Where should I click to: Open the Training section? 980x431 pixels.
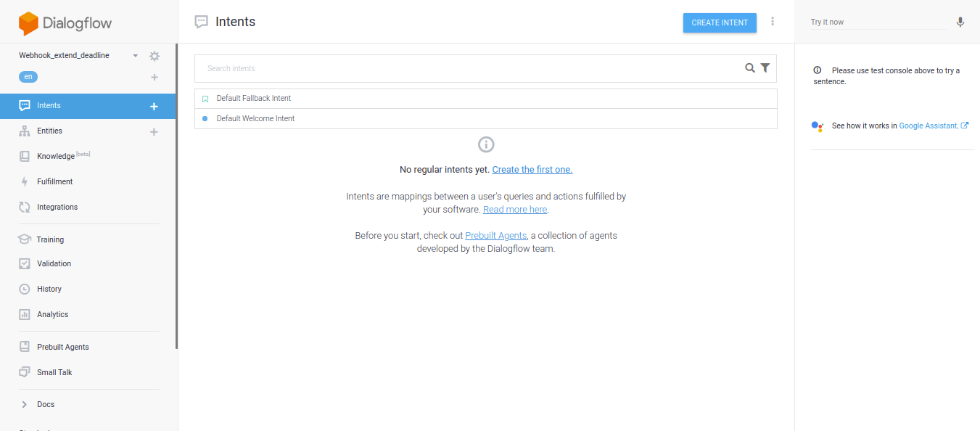(x=50, y=239)
